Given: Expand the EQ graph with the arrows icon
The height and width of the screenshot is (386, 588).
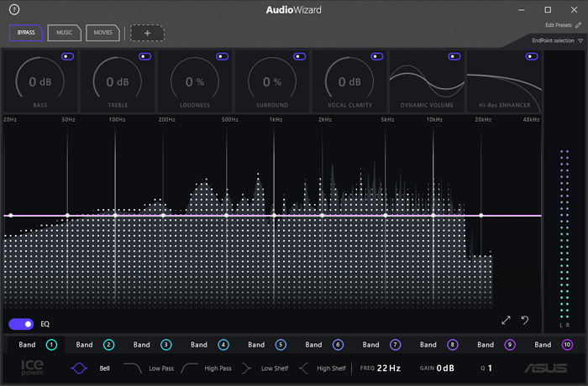Looking at the screenshot, I should (x=506, y=320).
